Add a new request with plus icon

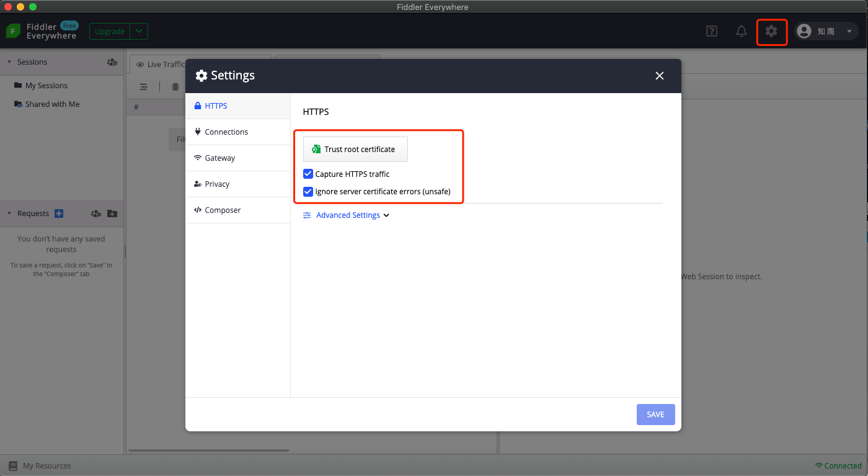[x=59, y=213]
